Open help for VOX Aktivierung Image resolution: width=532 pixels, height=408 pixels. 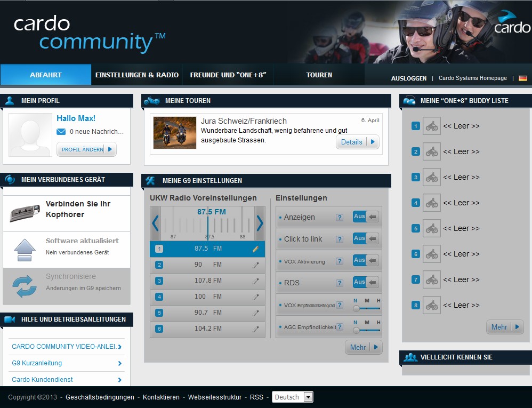tap(339, 261)
